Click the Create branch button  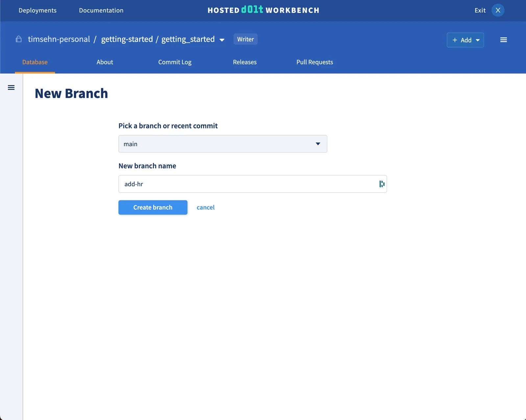tap(153, 207)
